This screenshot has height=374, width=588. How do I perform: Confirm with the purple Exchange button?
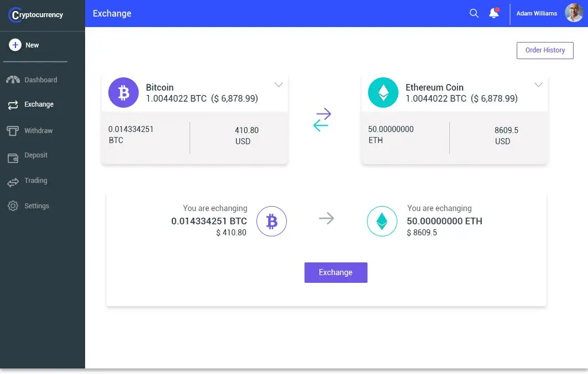click(335, 272)
